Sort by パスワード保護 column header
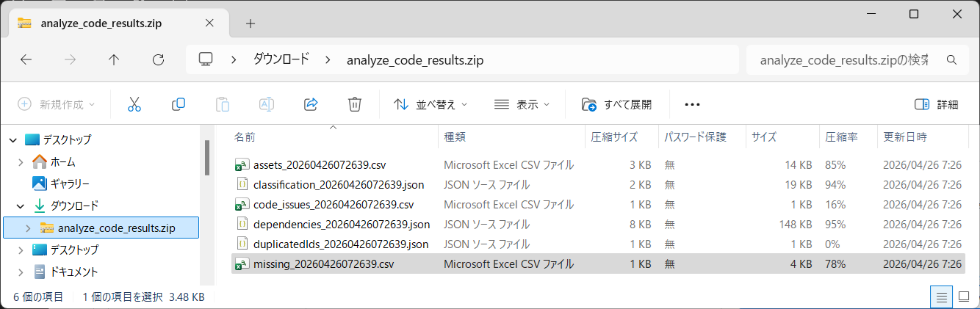Screen dimensions: 980x309 695,137
